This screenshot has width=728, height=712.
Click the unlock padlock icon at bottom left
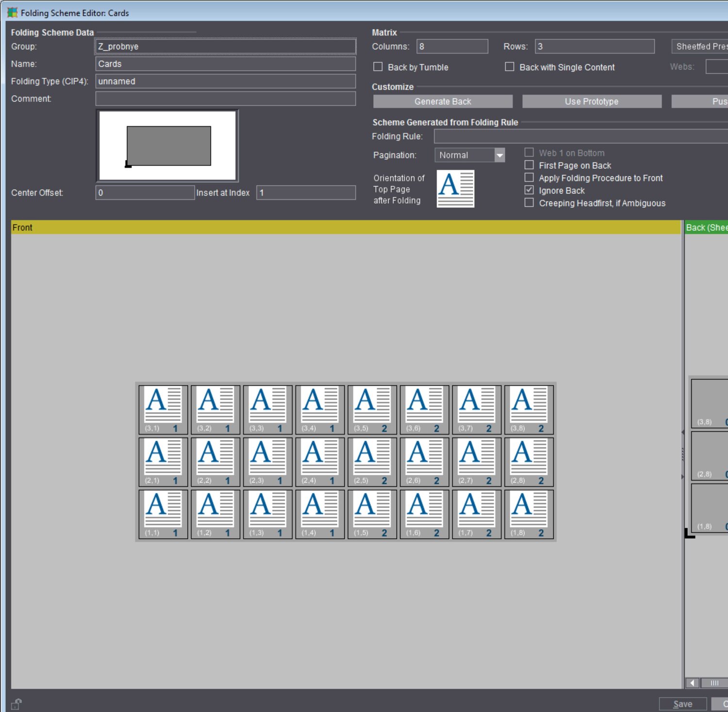point(17,704)
